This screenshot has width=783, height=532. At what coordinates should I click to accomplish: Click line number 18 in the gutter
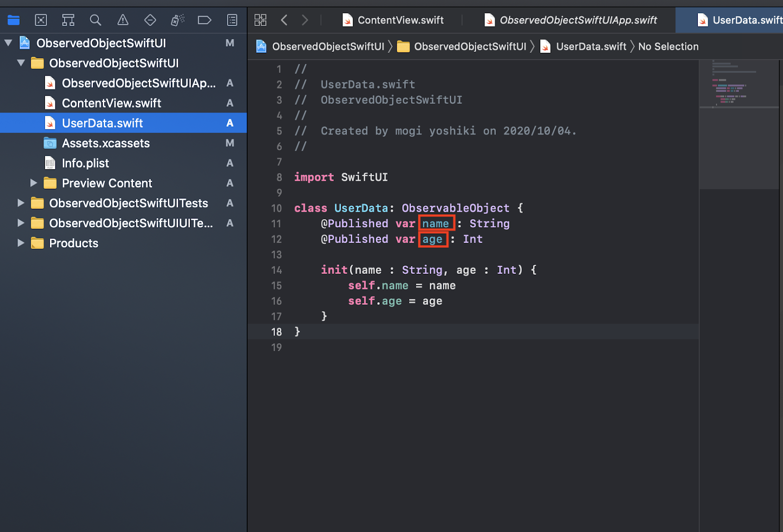(276, 332)
